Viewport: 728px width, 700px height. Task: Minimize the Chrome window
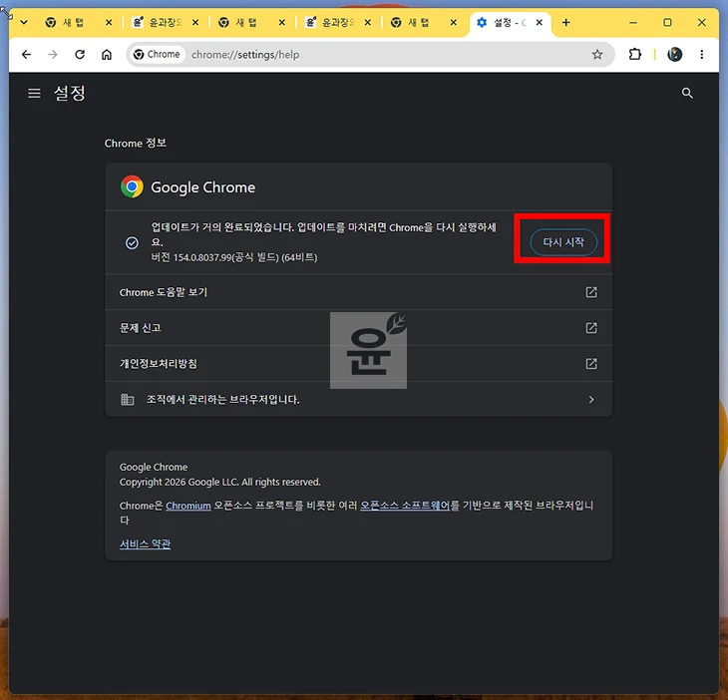(633, 22)
